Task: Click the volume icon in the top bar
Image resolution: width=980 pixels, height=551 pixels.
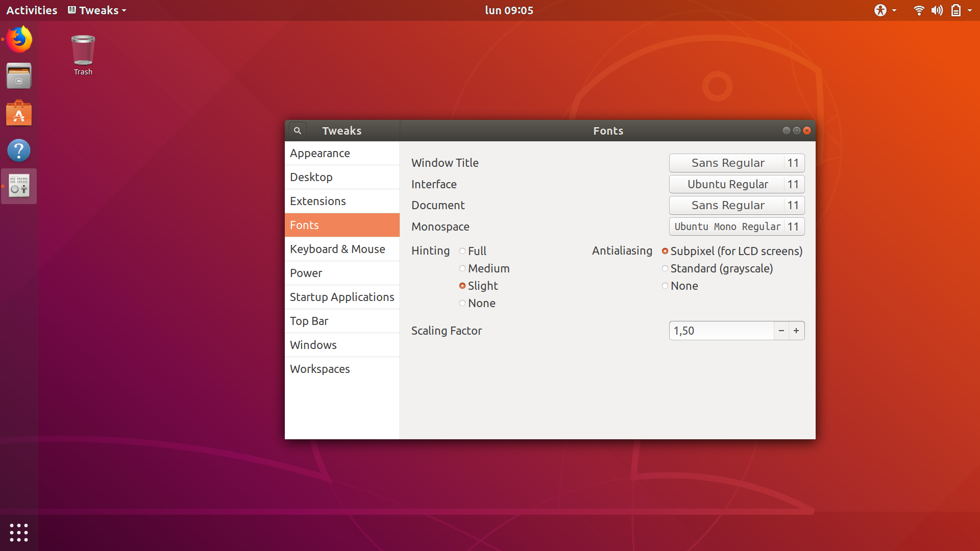Action: pos(937,10)
